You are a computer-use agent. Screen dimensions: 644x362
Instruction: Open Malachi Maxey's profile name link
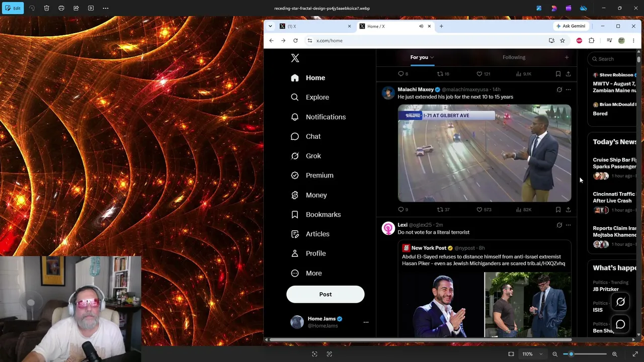(x=416, y=89)
